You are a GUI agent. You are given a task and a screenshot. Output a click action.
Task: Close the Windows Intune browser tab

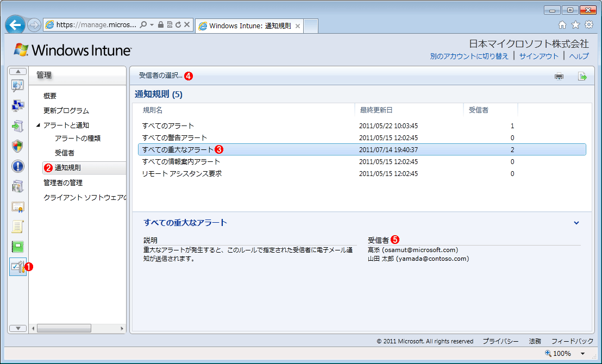298,27
